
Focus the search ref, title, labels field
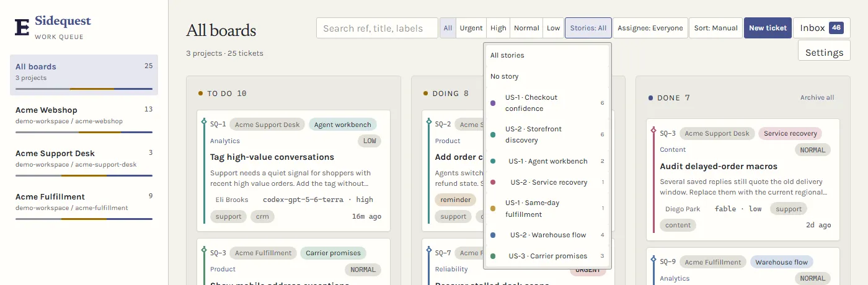point(377,28)
